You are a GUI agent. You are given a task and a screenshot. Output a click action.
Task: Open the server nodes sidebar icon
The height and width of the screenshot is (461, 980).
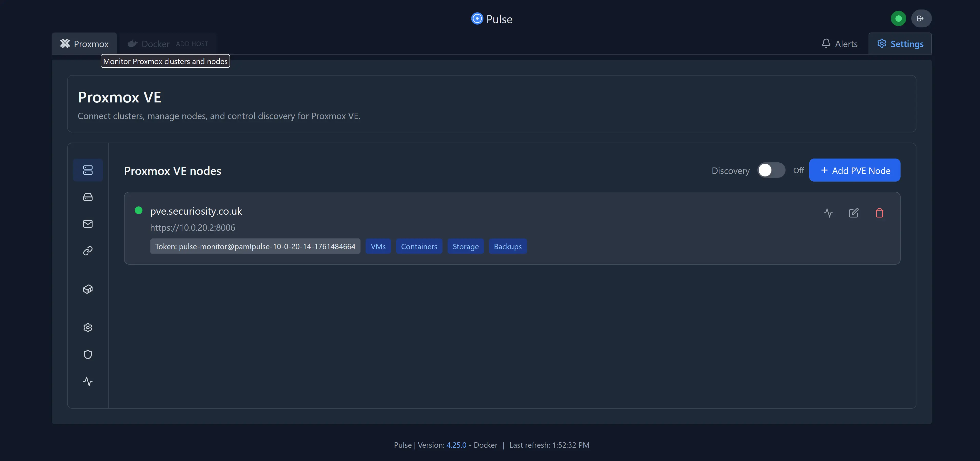(x=88, y=170)
